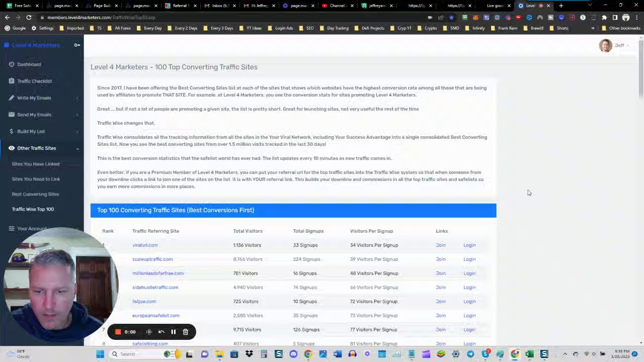The image size is (644, 362).
Task: Click Login for europeansafelist.com row
Action: click(469, 316)
